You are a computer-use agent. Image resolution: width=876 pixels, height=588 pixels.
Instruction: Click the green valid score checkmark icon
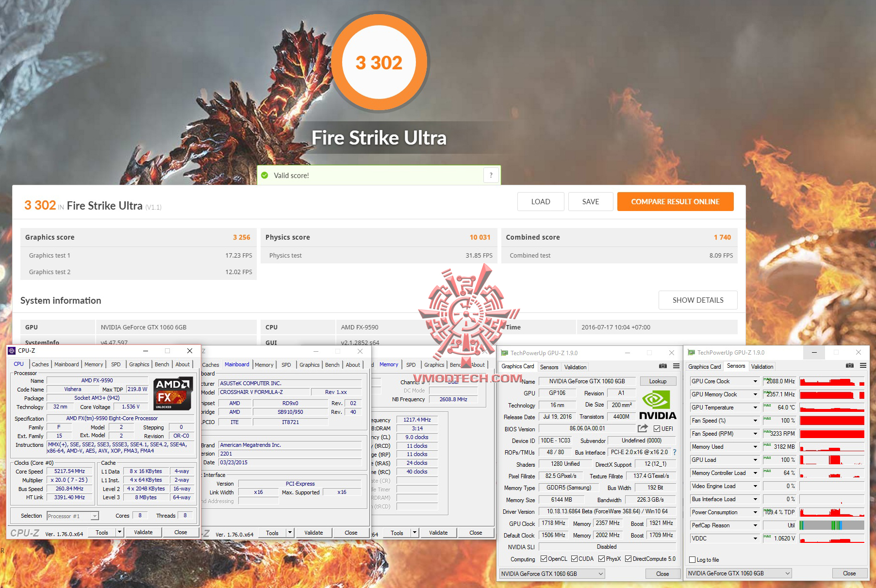click(x=264, y=175)
